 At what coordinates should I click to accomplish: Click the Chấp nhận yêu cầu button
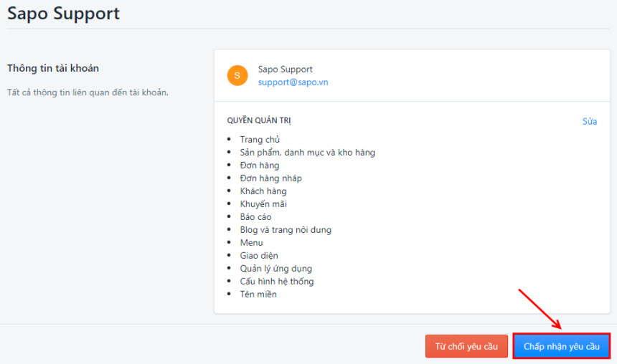562,346
